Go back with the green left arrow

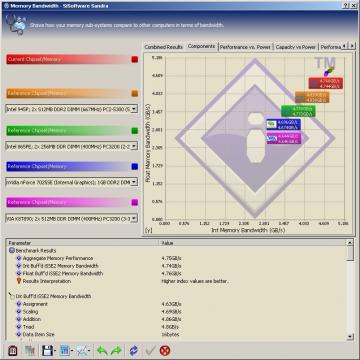tap(102, 350)
